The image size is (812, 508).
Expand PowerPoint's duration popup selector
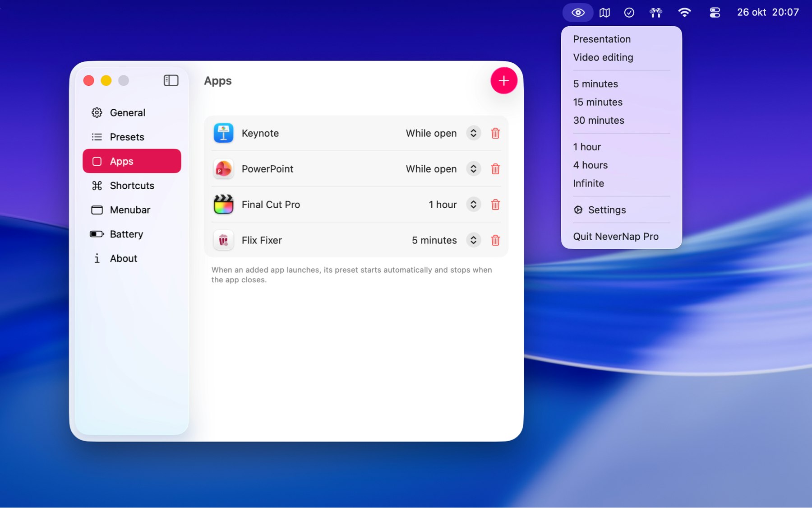click(x=473, y=169)
